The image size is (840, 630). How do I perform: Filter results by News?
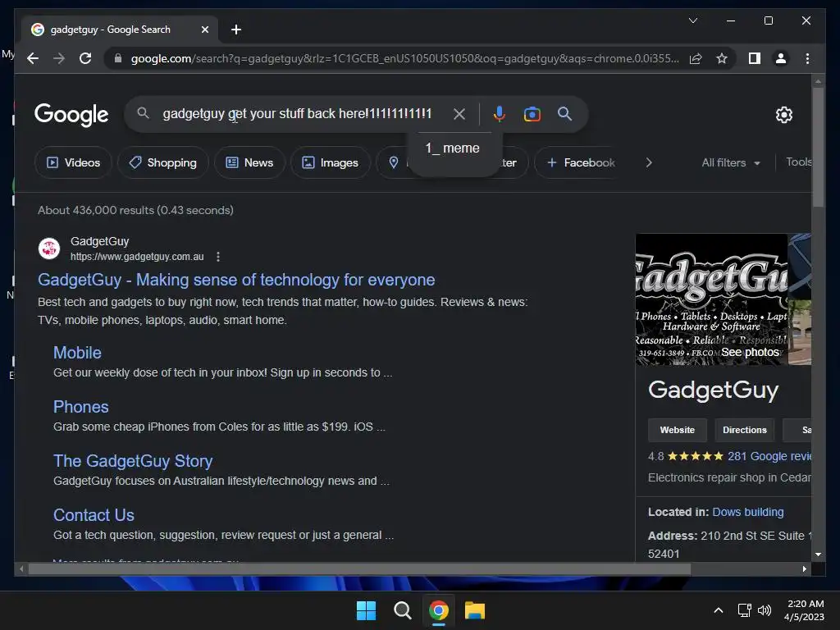pyautogui.click(x=249, y=162)
